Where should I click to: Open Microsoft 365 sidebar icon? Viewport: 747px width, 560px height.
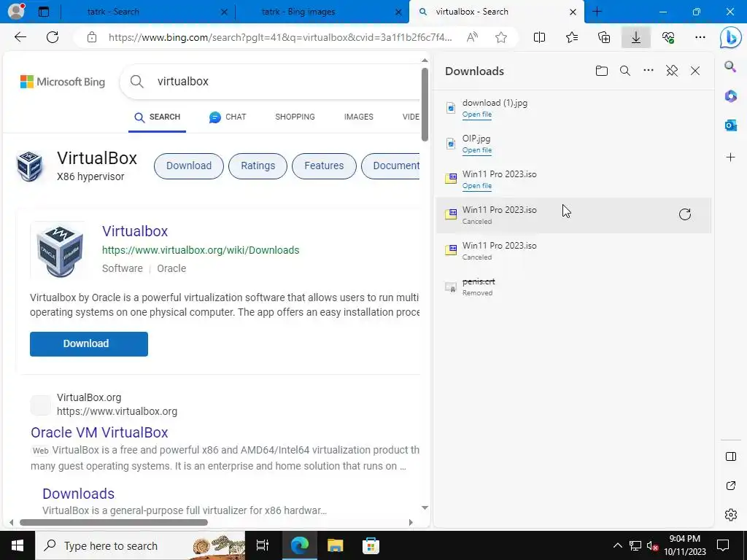[730, 96]
